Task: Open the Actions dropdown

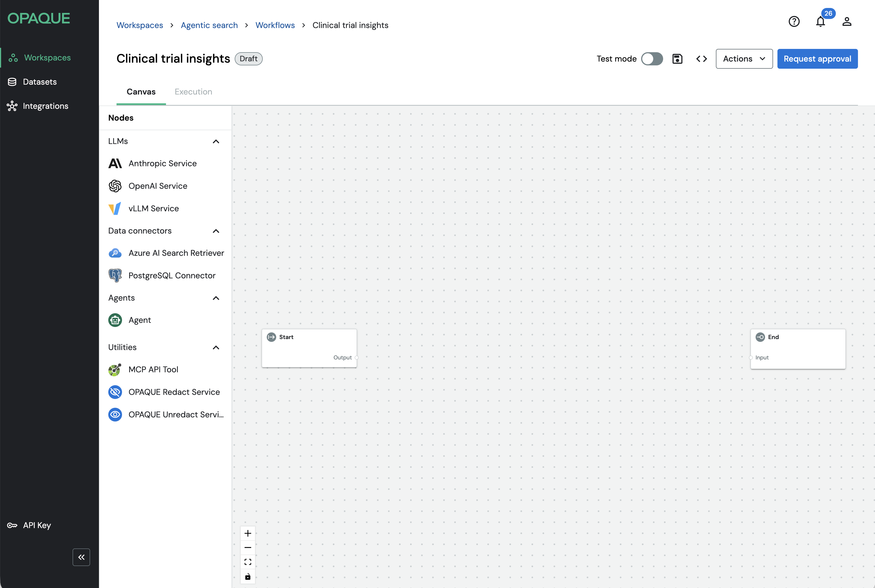Action: point(744,59)
